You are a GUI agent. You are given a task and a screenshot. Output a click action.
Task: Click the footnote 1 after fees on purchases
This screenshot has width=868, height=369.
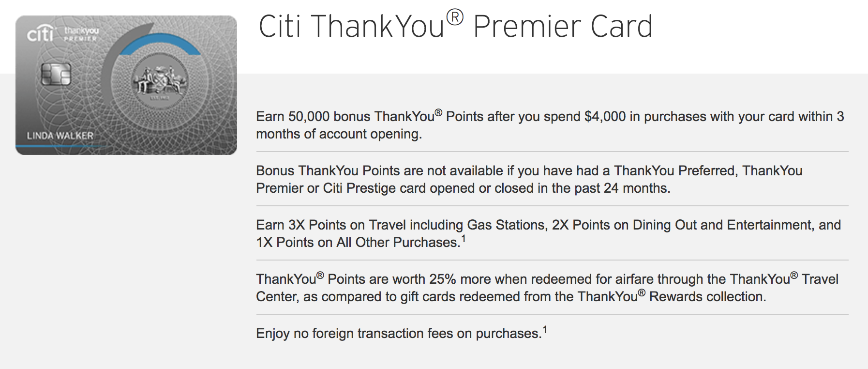(545, 330)
